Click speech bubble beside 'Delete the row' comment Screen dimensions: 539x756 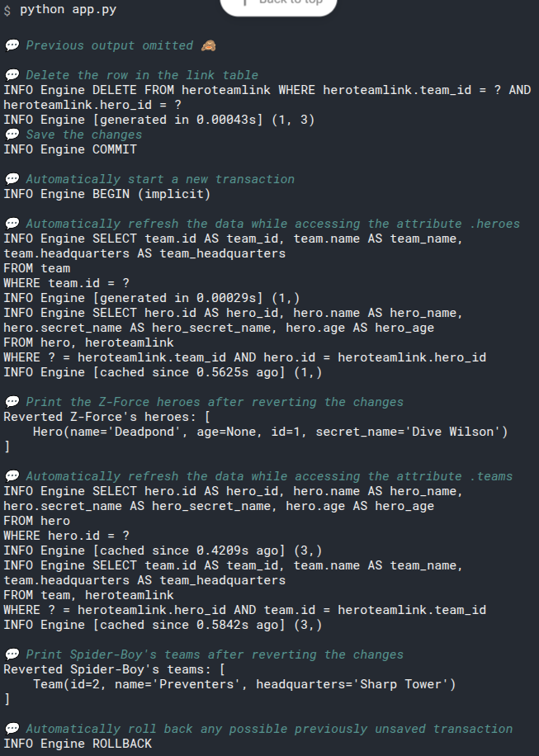click(12, 75)
